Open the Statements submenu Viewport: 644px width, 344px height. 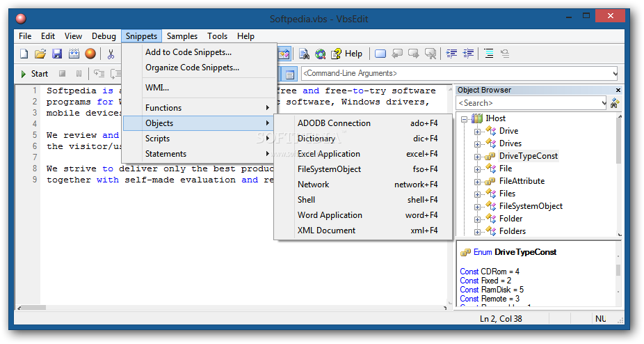click(199, 154)
